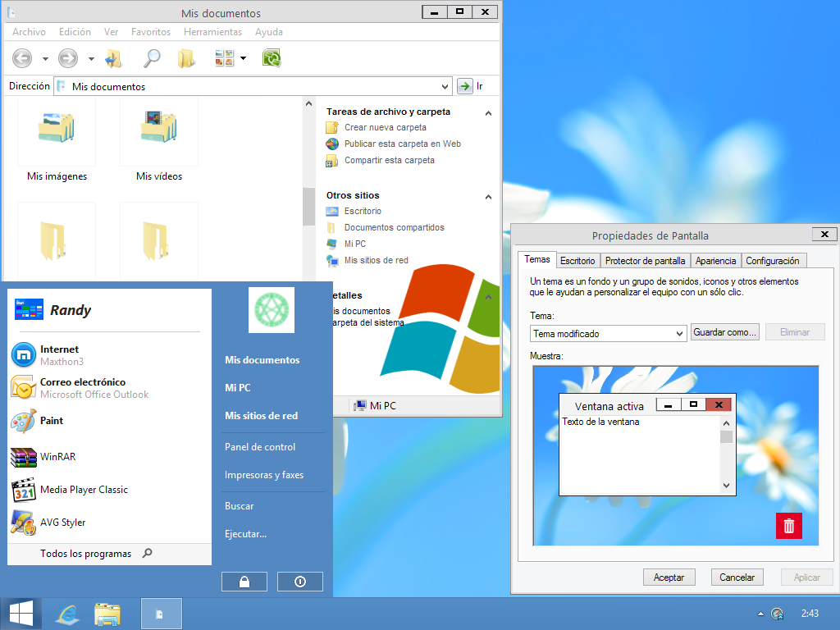Open the Views dropdown arrow
The height and width of the screenshot is (630, 840).
point(243,58)
